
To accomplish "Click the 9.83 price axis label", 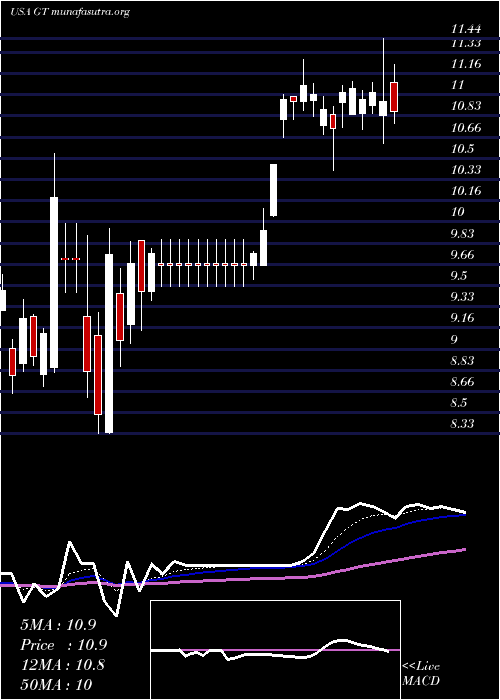I will 462,234.
